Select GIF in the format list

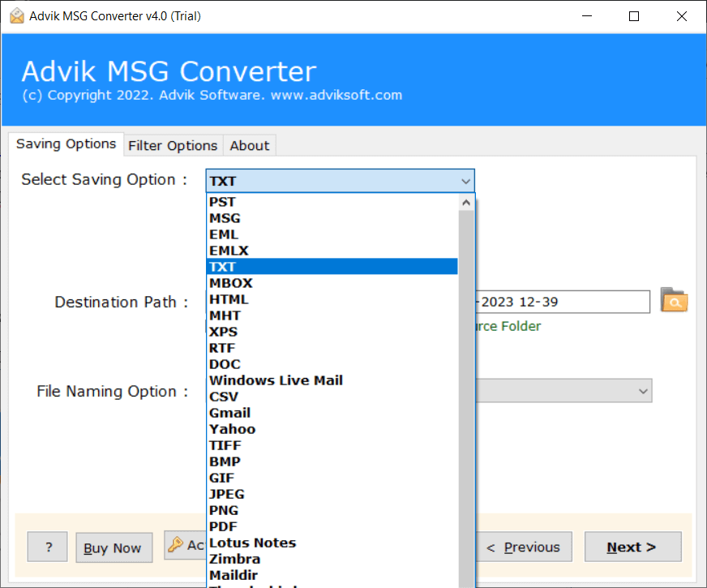(332, 478)
